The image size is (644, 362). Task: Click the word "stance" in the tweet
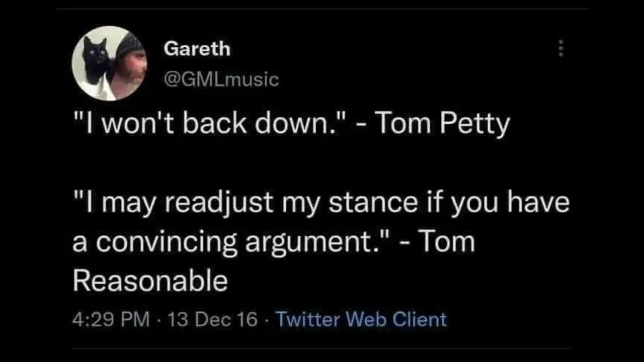[373, 203]
